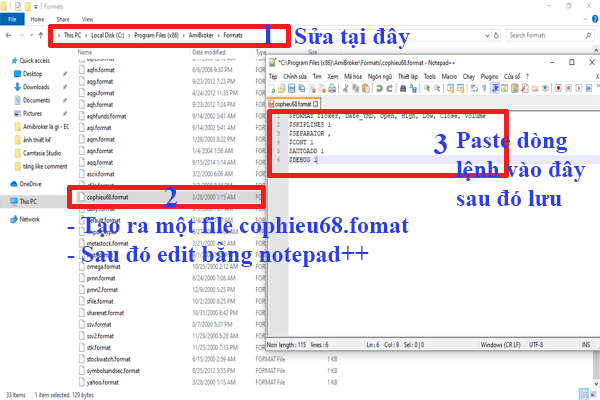Click the Stop recording macro icon

tap(568, 88)
